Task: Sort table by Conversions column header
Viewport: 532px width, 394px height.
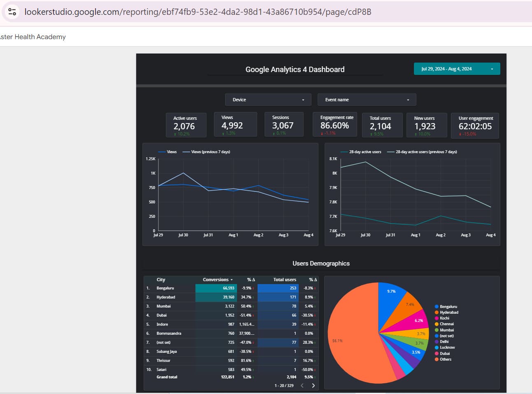Action: tap(216, 280)
